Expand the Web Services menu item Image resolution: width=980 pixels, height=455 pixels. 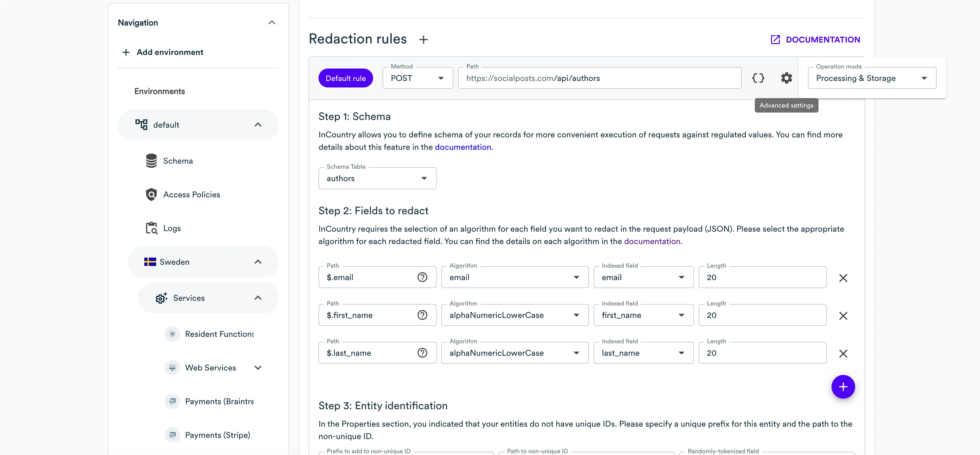[258, 368]
